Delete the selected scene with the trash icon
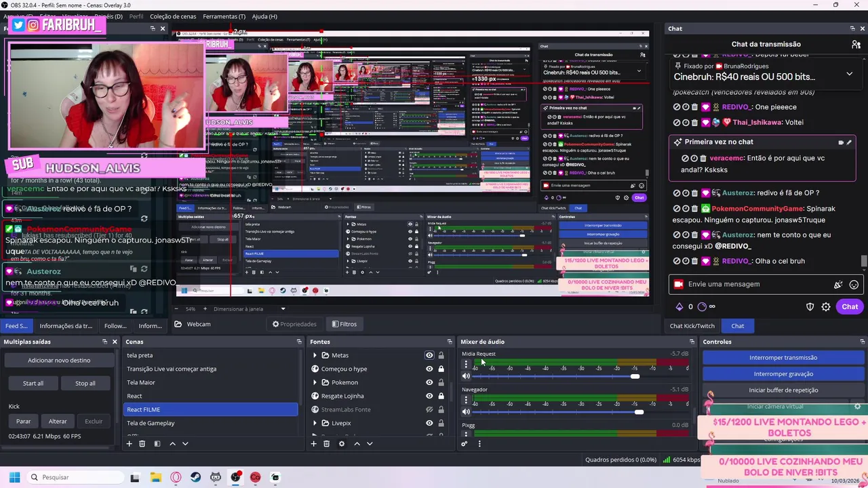 (142, 444)
